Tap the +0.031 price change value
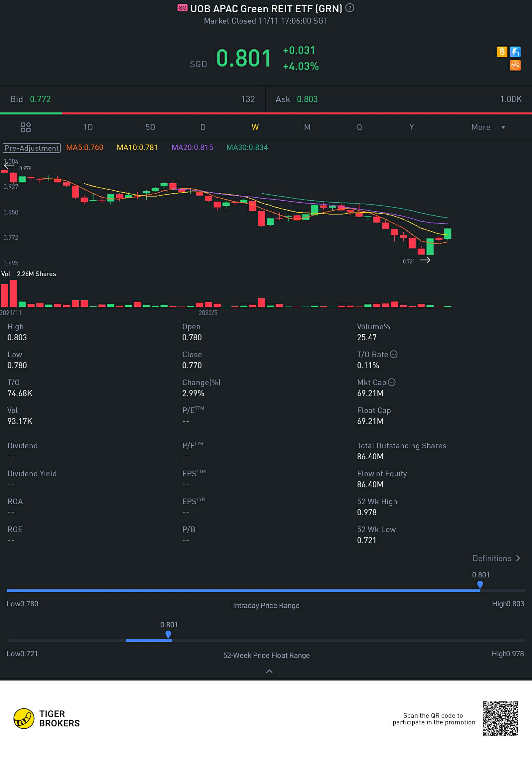Viewport: 532px width, 757px height. pyautogui.click(x=299, y=50)
